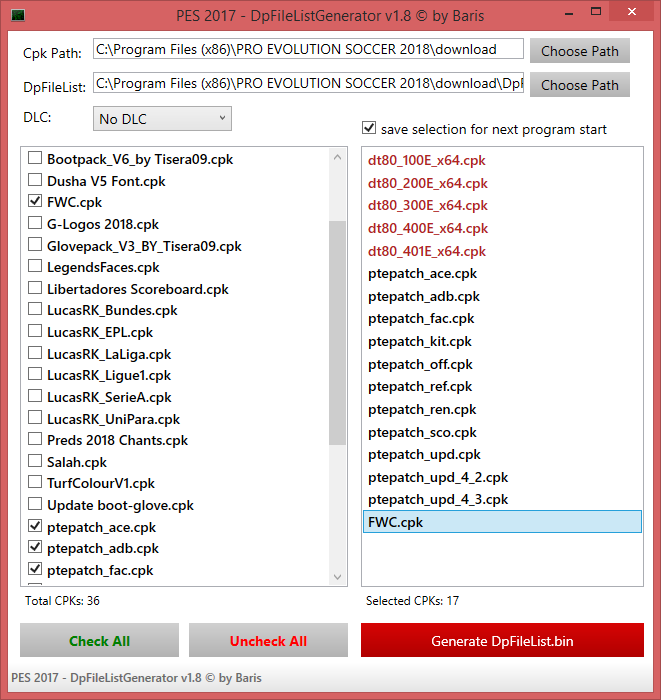661x700 pixels.
Task: Check LucasRK_Bundes.cpk
Action: [x=35, y=309]
